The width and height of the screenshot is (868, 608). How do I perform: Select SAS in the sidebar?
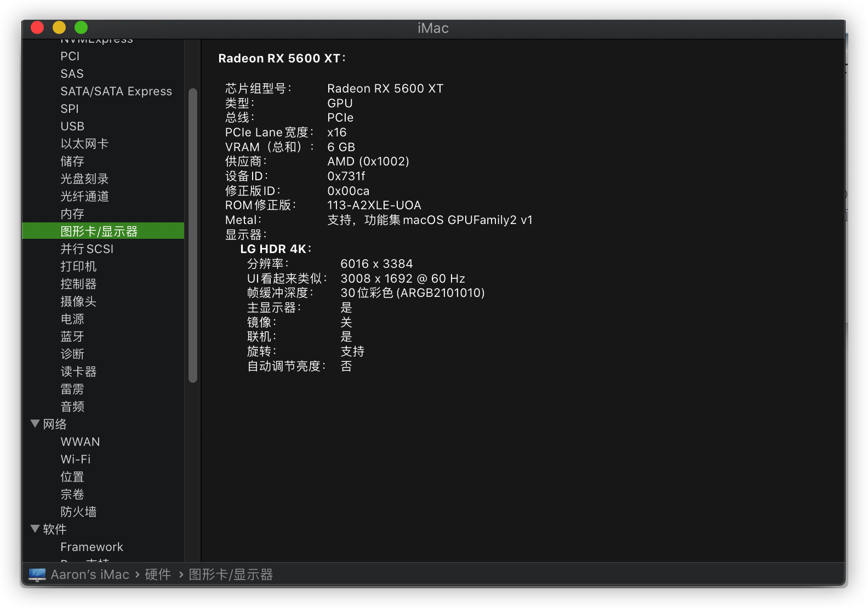[x=72, y=73]
